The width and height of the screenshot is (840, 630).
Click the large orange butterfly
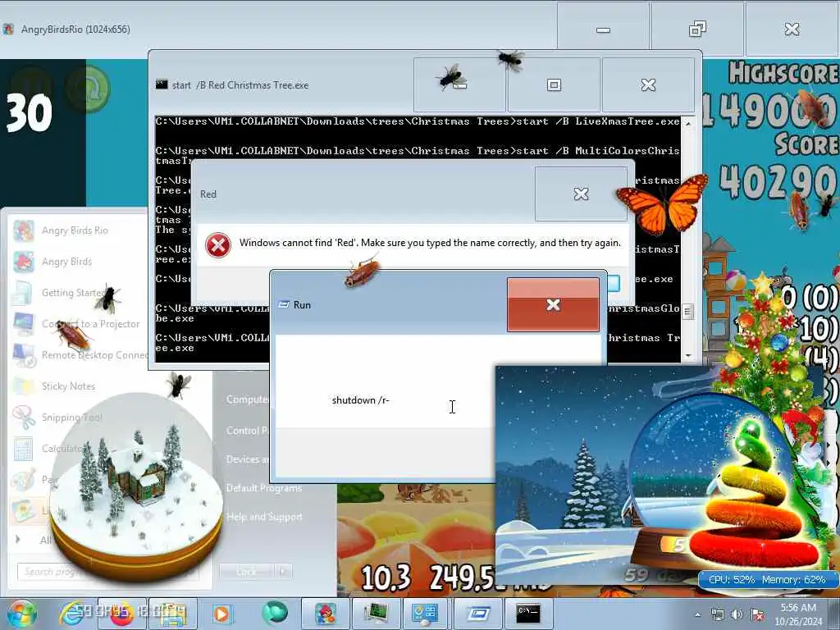point(663,203)
